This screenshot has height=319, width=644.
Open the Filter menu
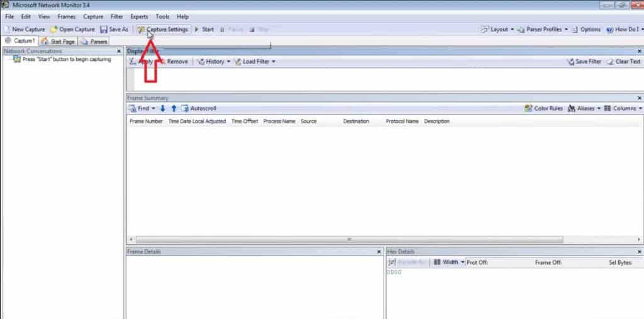tap(116, 17)
